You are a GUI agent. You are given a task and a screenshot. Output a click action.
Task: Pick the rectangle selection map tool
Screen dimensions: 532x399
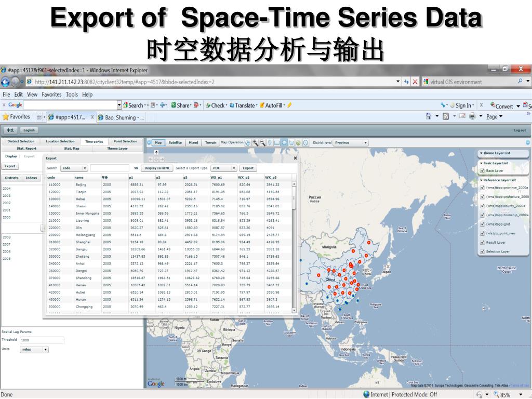click(x=277, y=143)
